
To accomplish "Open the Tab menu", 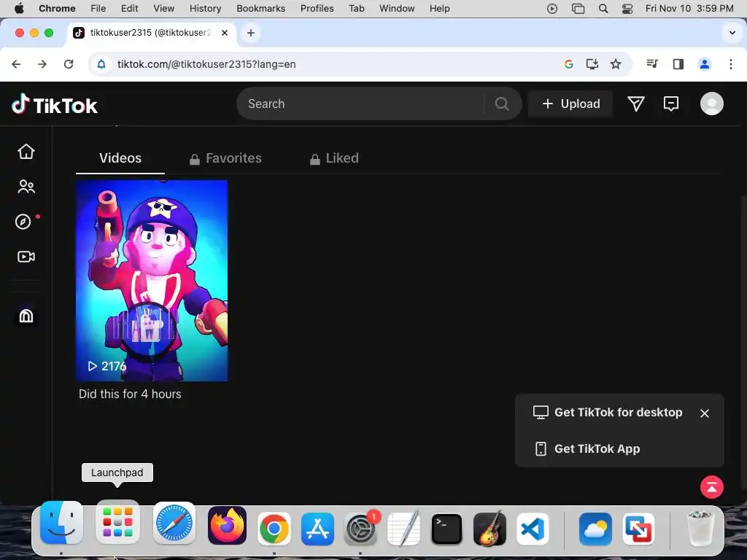I will coord(356,8).
